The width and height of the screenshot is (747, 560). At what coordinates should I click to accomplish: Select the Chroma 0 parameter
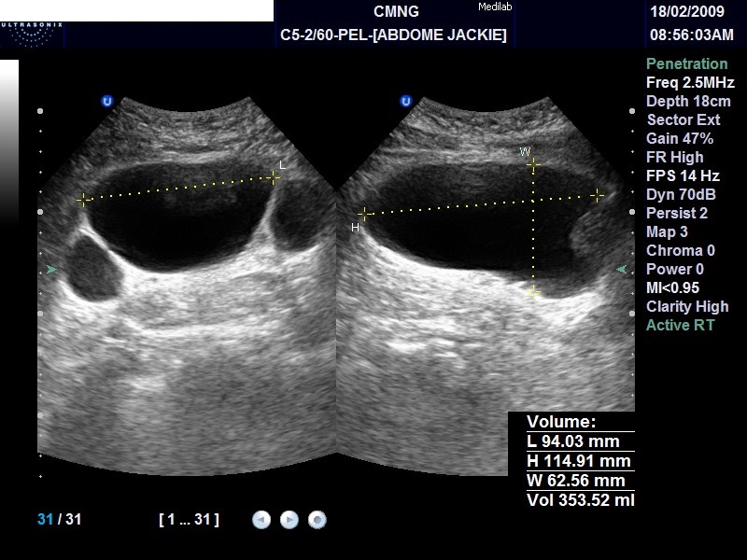pyautogui.click(x=681, y=250)
